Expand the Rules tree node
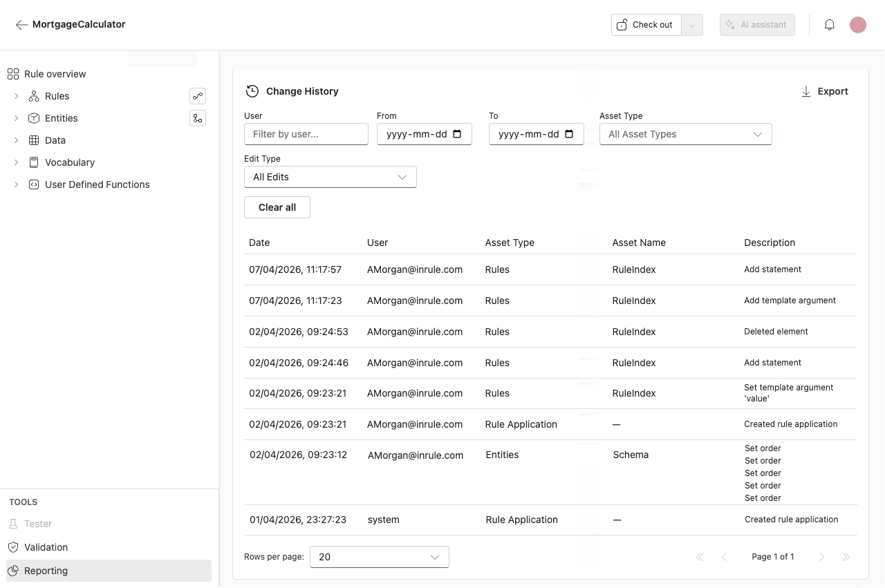The width and height of the screenshot is (885, 588). coord(16,96)
